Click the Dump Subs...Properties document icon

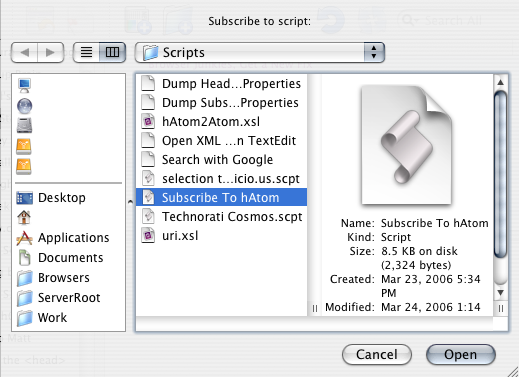click(x=148, y=102)
